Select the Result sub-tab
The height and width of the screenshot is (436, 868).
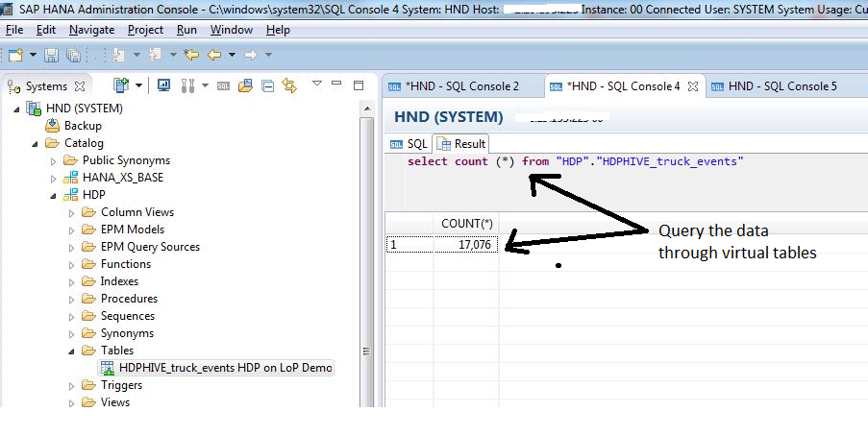point(461,144)
